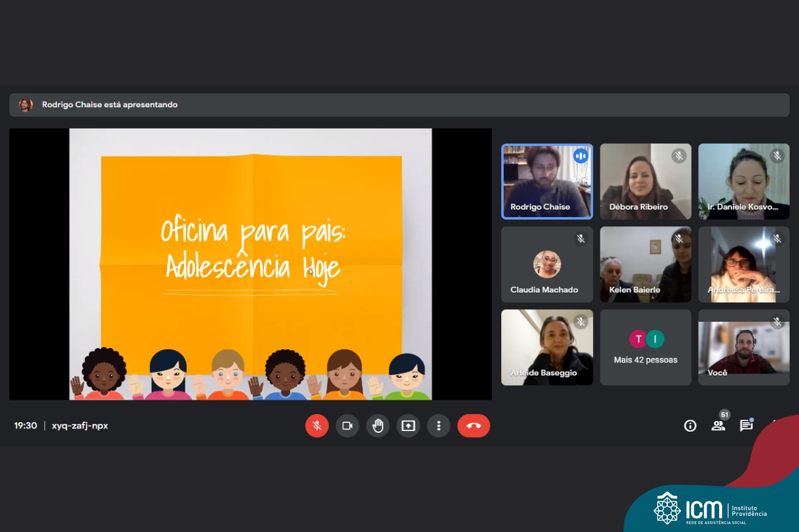The image size is (799, 532).
Task: Click the muted mic icon on Claudia Machado's tile
Action: pyautogui.click(x=581, y=238)
